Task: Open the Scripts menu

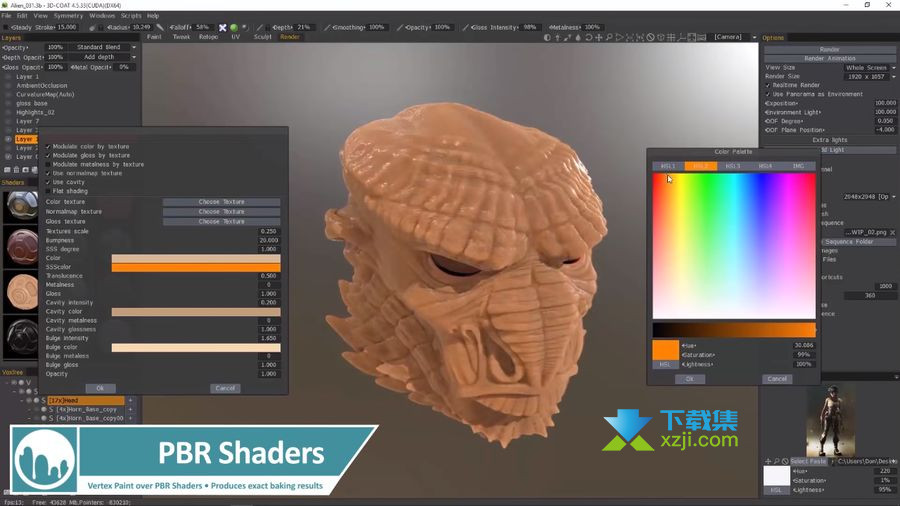Action: tap(131, 16)
